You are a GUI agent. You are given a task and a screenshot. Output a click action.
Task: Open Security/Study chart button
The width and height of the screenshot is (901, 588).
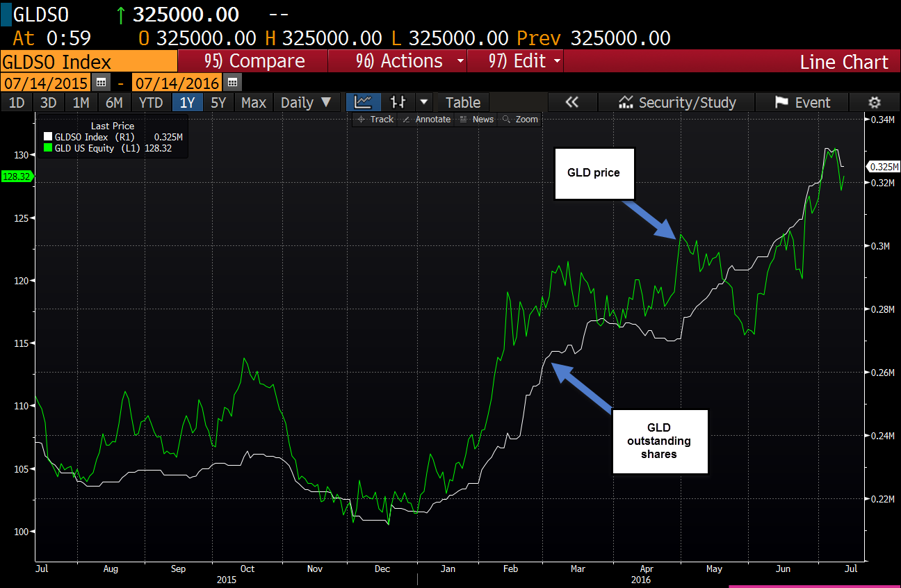pos(676,102)
